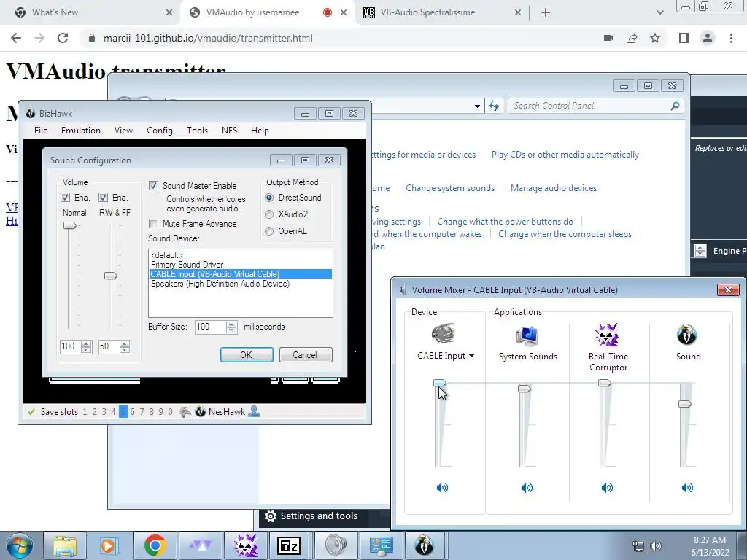Screen dimensions: 747x560
Task: Reload the VMAudio page
Action: point(63,38)
